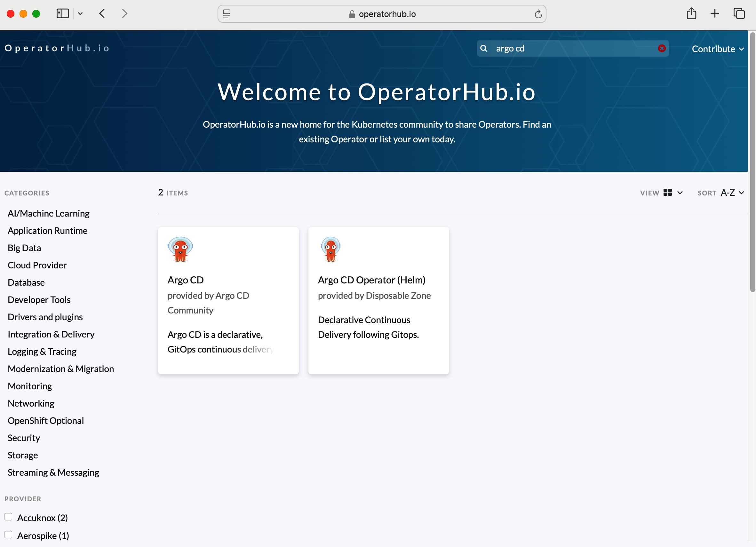Viewport: 756px width, 547px height.
Task: Select the Database category
Action: pos(26,283)
